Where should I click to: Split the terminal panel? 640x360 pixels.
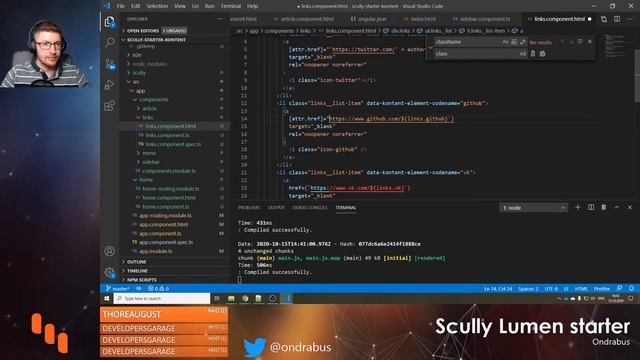tap(591, 207)
